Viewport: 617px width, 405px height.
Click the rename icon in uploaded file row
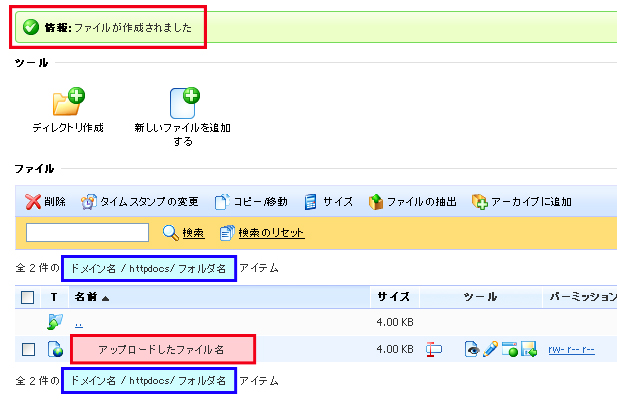pyautogui.click(x=434, y=349)
